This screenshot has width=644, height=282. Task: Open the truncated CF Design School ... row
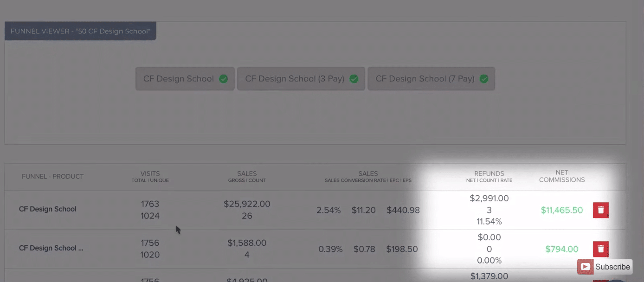click(51, 248)
